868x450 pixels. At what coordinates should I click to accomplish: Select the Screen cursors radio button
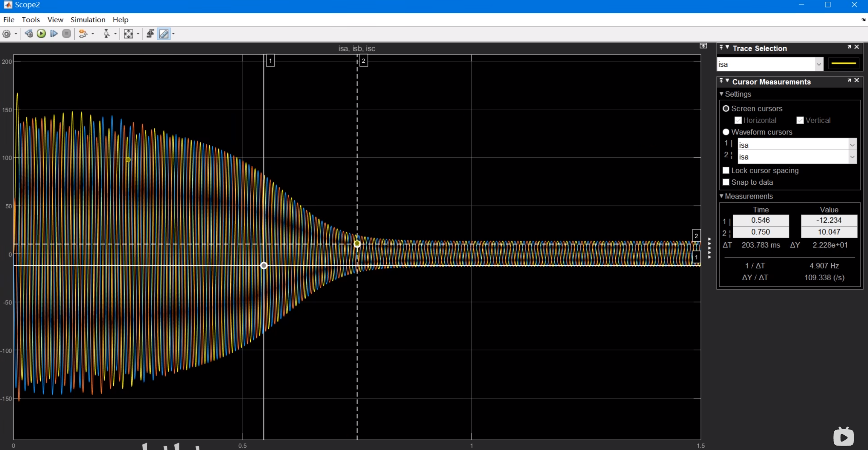pos(726,108)
